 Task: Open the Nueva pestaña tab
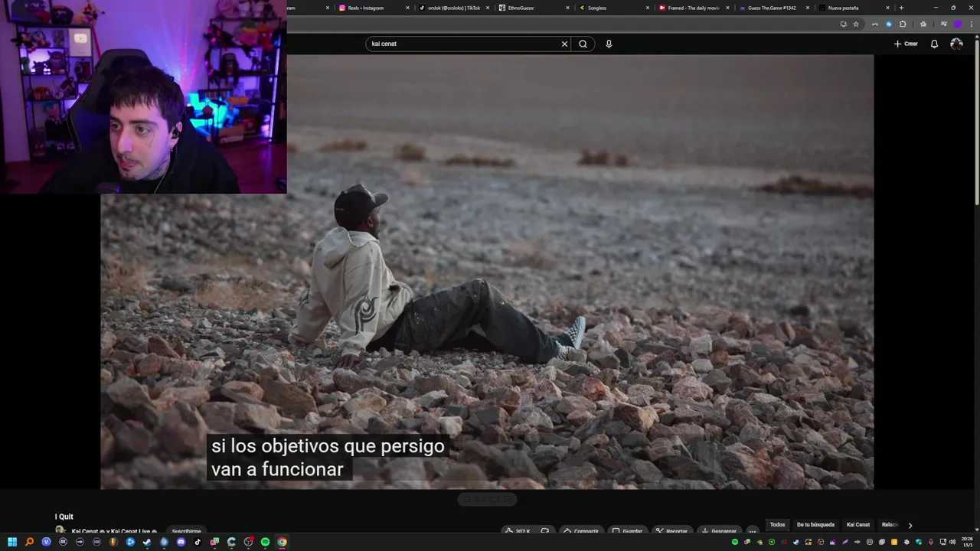854,8
